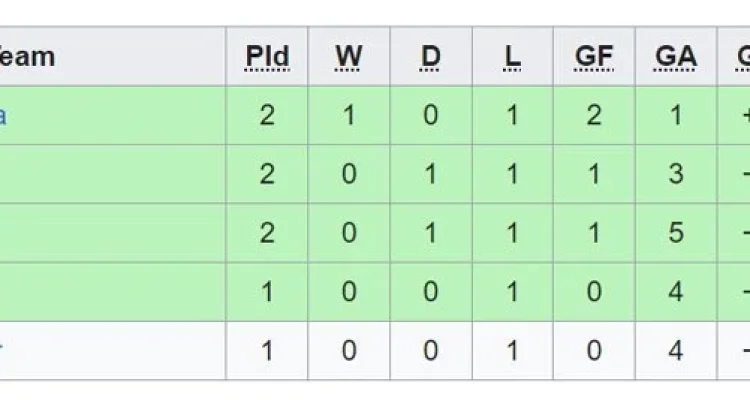The height and width of the screenshot is (400, 750).
Task: Click the Pld column header abbreviation
Action: point(267,56)
